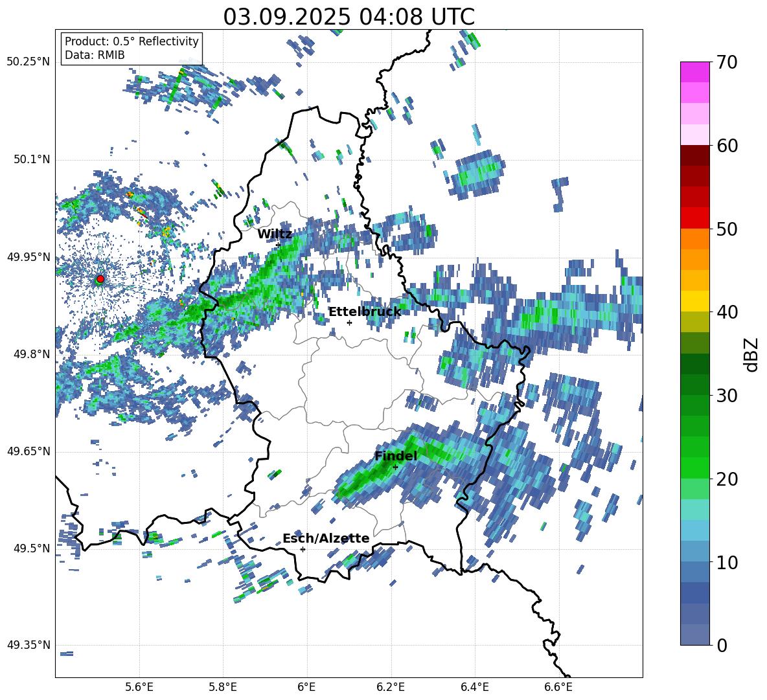Click the dark maroon colorbar segment just below 60
This screenshot has height=700, width=767.
694,156
